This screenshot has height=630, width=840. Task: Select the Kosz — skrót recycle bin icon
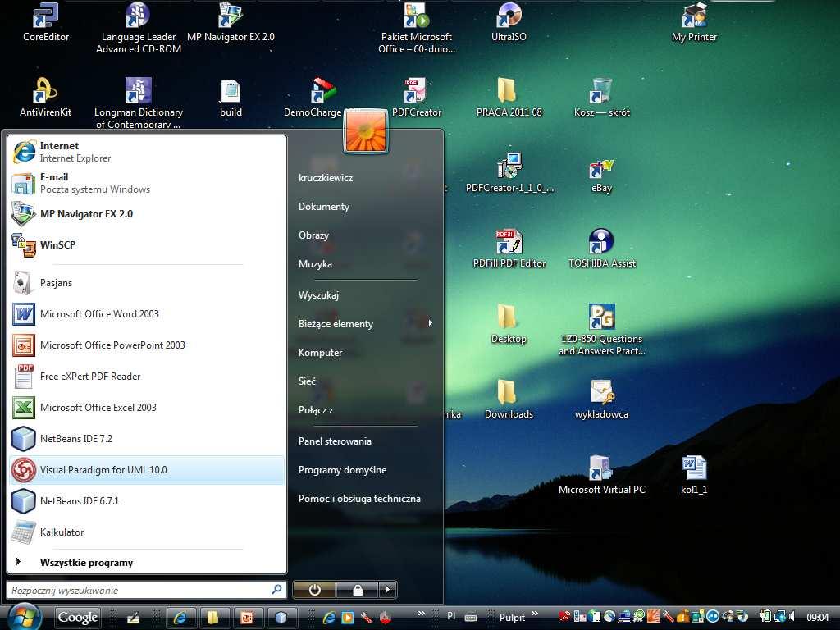pos(601,98)
